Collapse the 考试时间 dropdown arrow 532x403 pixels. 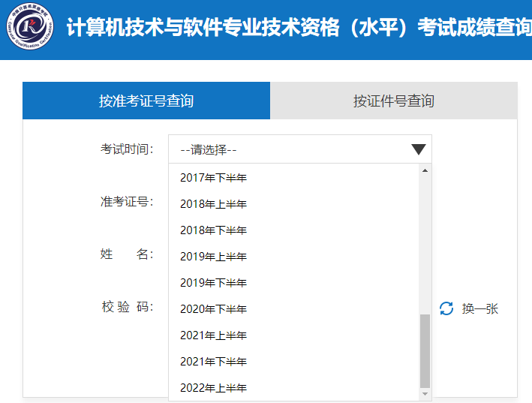point(418,149)
